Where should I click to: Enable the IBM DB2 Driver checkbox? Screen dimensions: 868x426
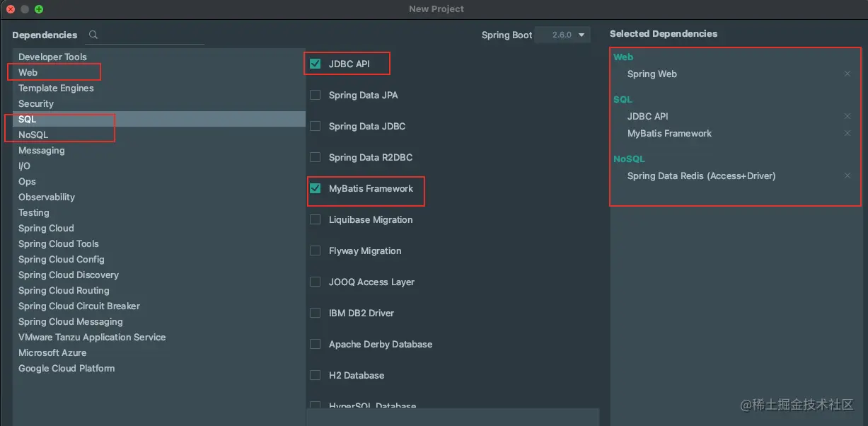pyautogui.click(x=316, y=313)
